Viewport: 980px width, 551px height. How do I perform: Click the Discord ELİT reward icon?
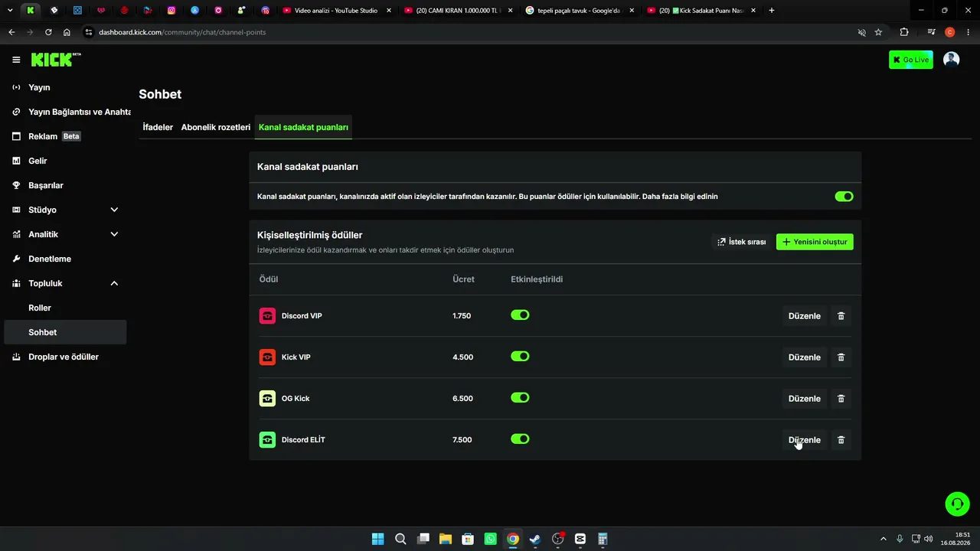coord(267,440)
